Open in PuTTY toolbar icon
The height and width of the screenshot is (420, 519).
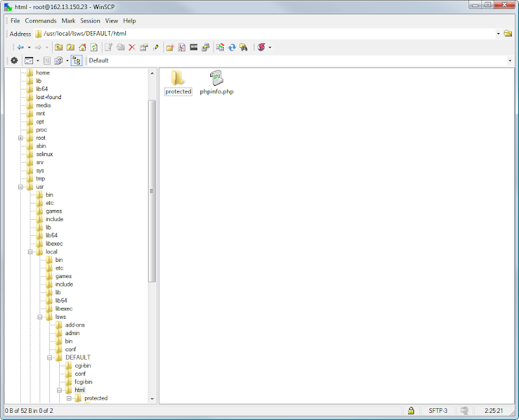point(206,47)
